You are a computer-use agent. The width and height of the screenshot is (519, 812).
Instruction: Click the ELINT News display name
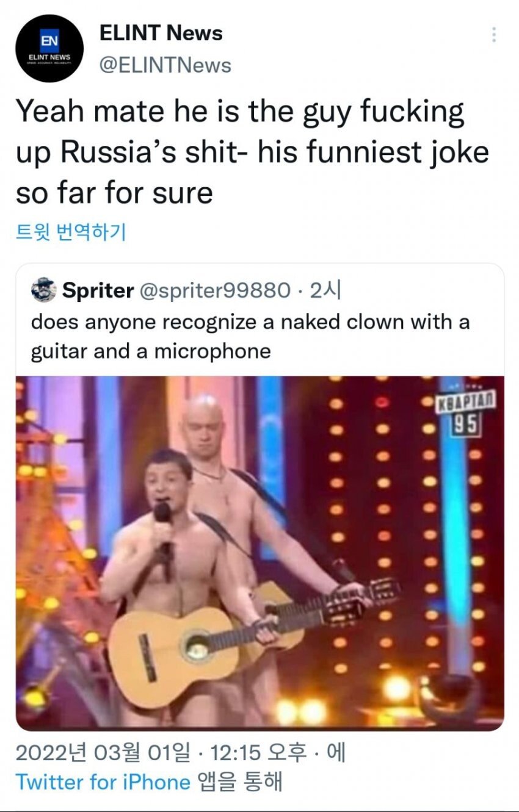[161, 33]
